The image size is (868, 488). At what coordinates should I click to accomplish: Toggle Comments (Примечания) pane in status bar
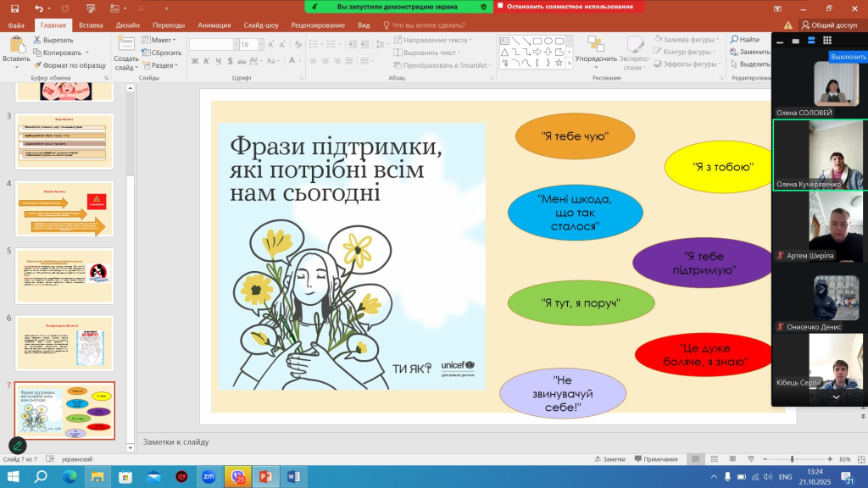point(656,459)
